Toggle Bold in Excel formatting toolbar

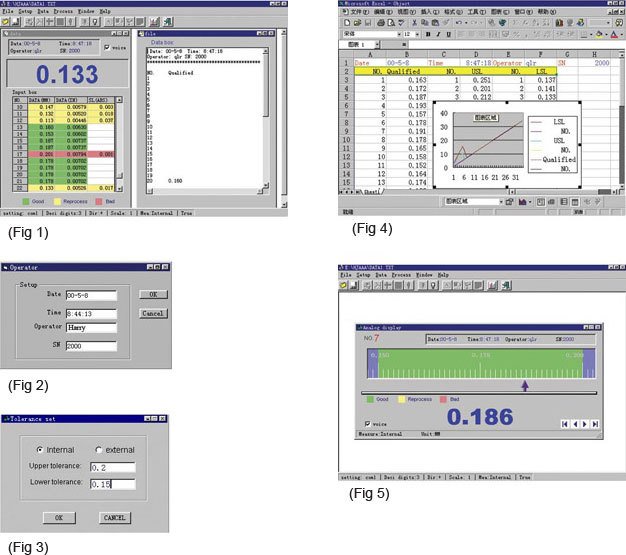pos(428,34)
